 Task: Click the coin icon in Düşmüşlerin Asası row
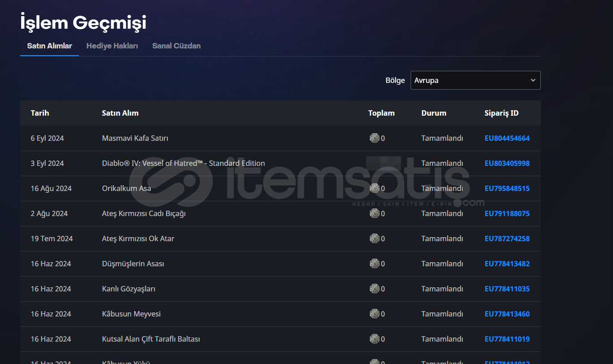point(374,264)
